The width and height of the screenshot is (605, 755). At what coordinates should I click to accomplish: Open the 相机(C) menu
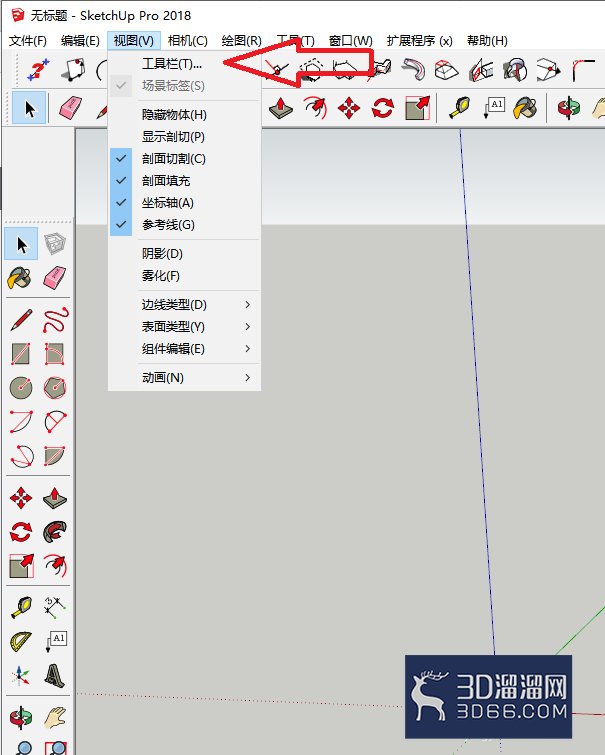[x=187, y=40]
